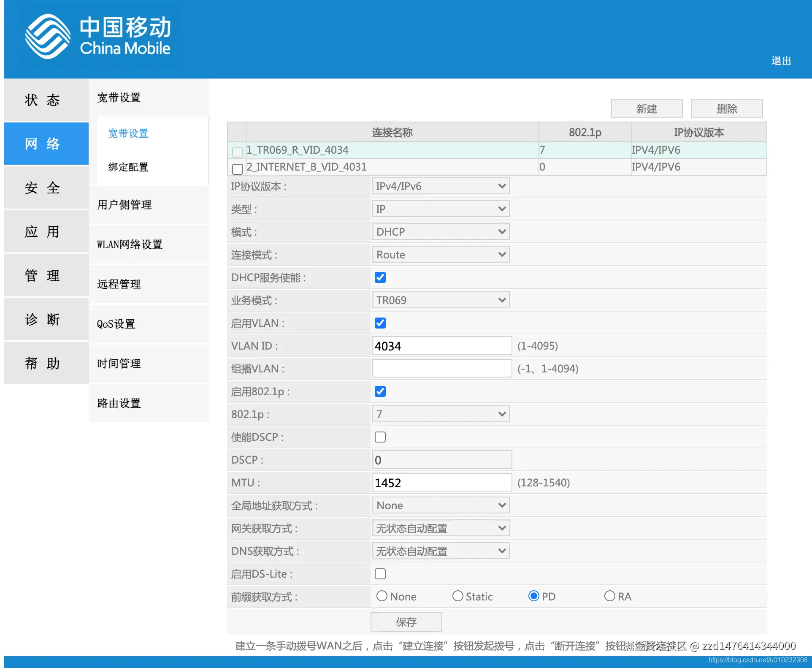812x668 pixels.
Task: Enable the 使能DSCP checkbox
Action: coord(380,437)
